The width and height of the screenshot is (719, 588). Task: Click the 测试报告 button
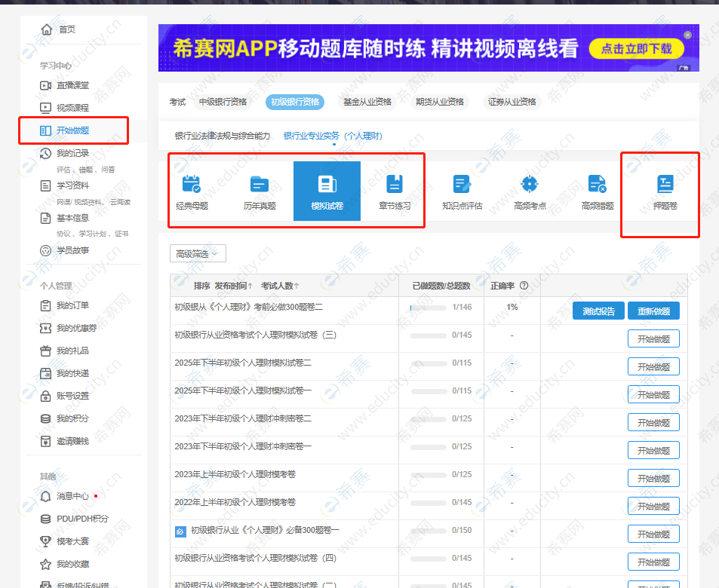coord(598,311)
